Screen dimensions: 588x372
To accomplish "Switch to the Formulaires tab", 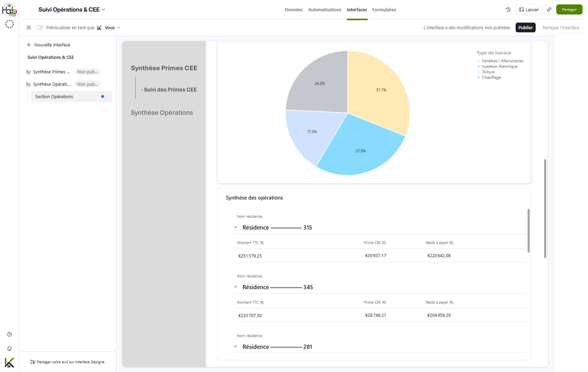I will tap(384, 10).
